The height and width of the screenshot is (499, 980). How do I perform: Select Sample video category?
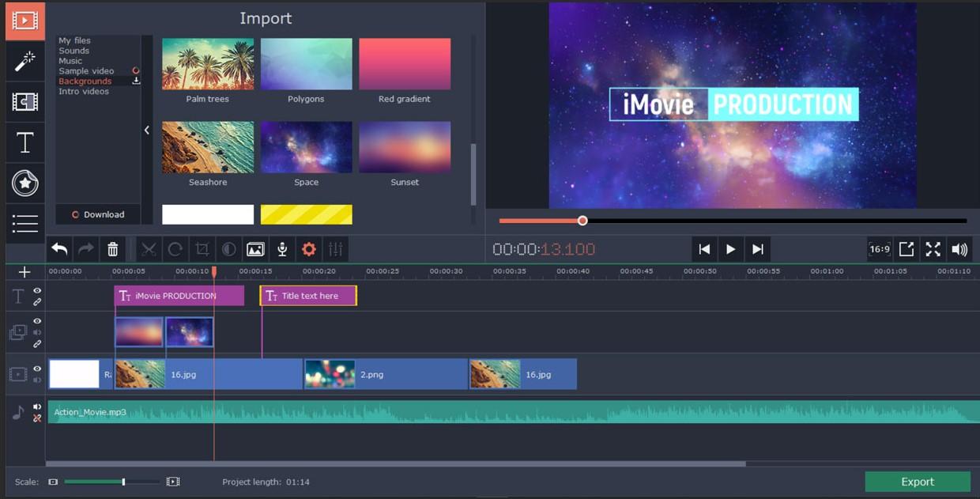point(86,71)
